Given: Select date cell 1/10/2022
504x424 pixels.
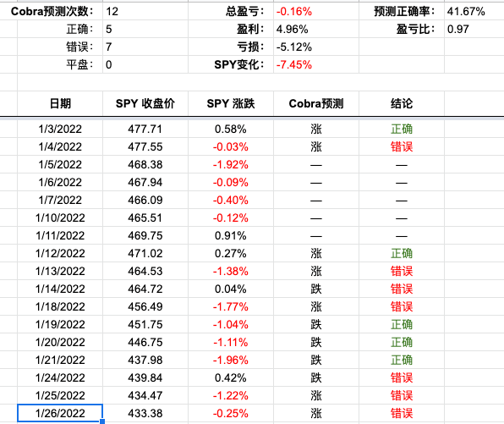Looking at the screenshot, I should click(x=60, y=218).
